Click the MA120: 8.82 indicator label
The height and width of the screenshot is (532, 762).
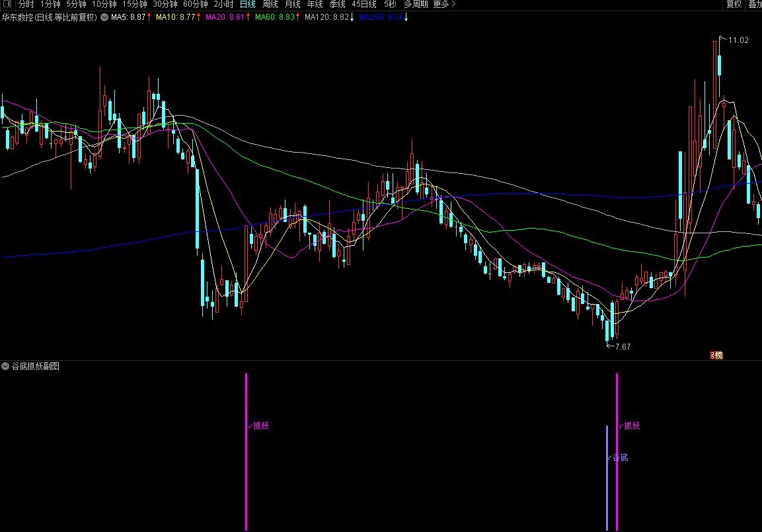326,17
